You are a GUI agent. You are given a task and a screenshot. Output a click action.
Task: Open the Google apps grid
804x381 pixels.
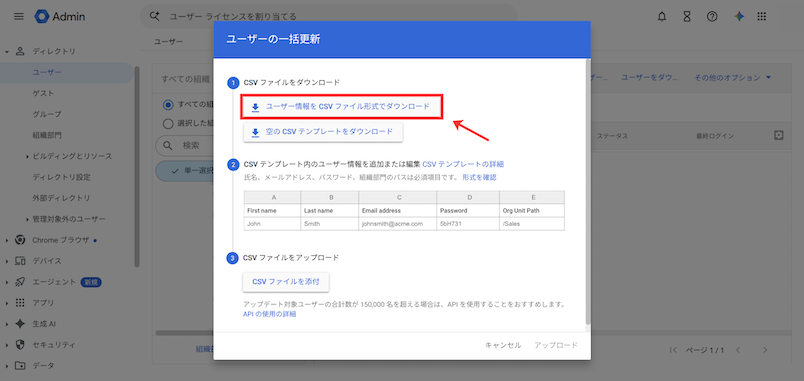761,16
